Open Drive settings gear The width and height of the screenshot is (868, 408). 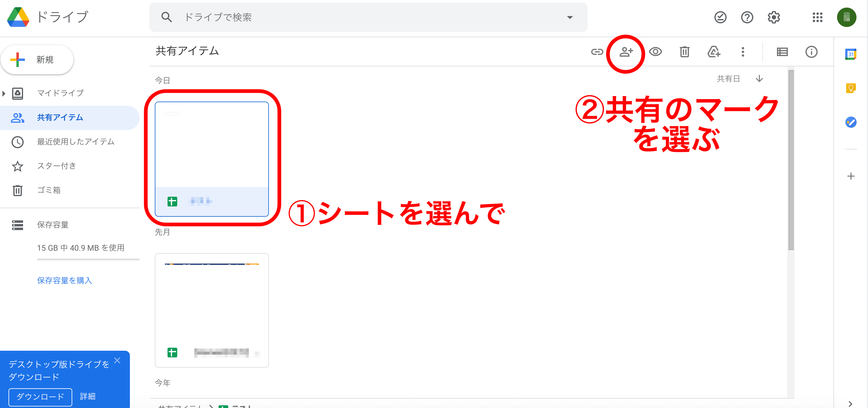pos(774,18)
